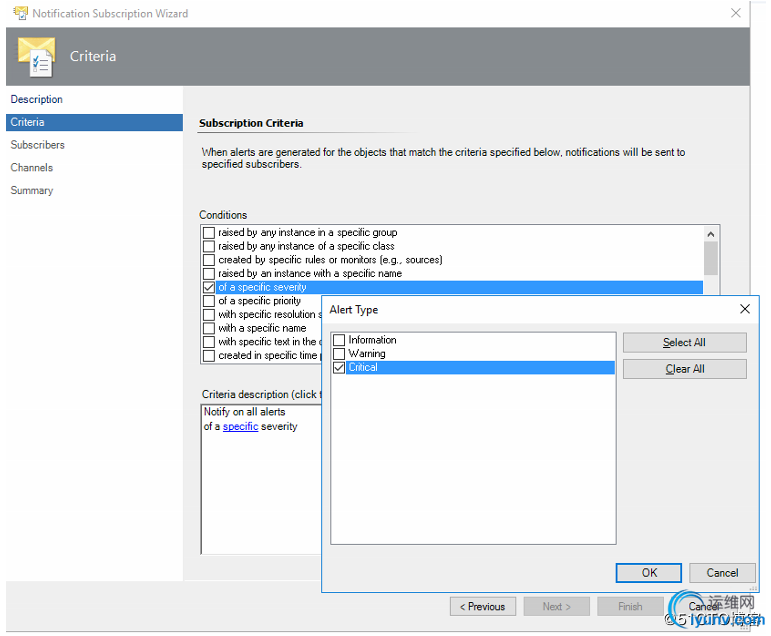Click the Finish button
Image resolution: width=771 pixels, height=636 pixels.
coord(630,606)
